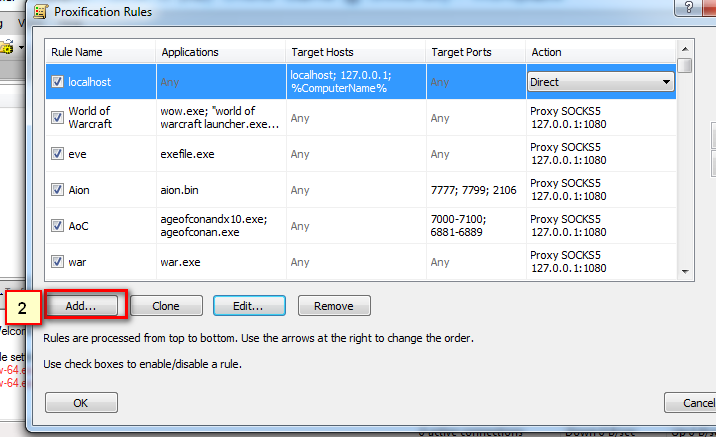Select the Aion rule name
This screenshot has width=716, height=437.
(x=79, y=190)
